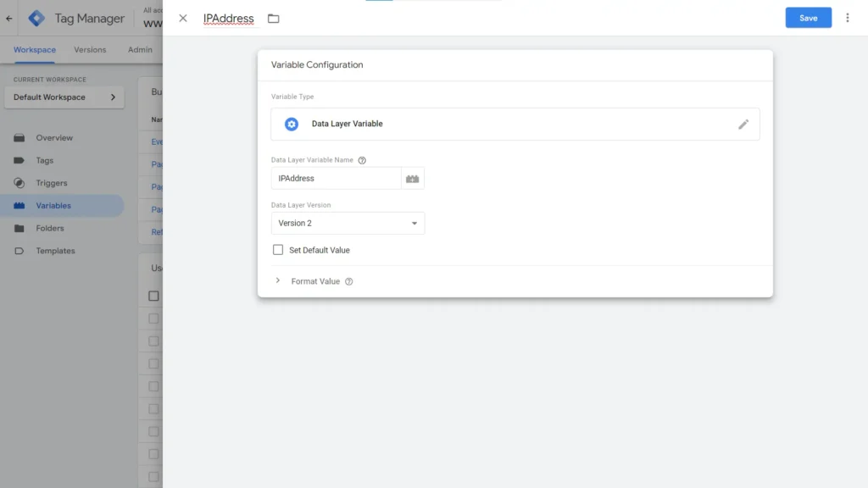Switch to the Versions tab
This screenshot has height=488, width=868.
[89, 49]
